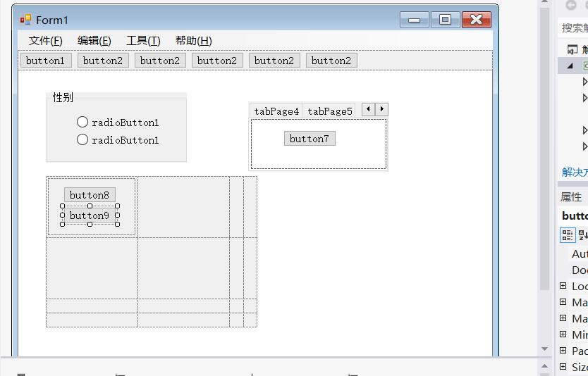The image size is (588, 376).
Task: Open the 解决方 tab link
Action: pyautogui.click(x=575, y=173)
